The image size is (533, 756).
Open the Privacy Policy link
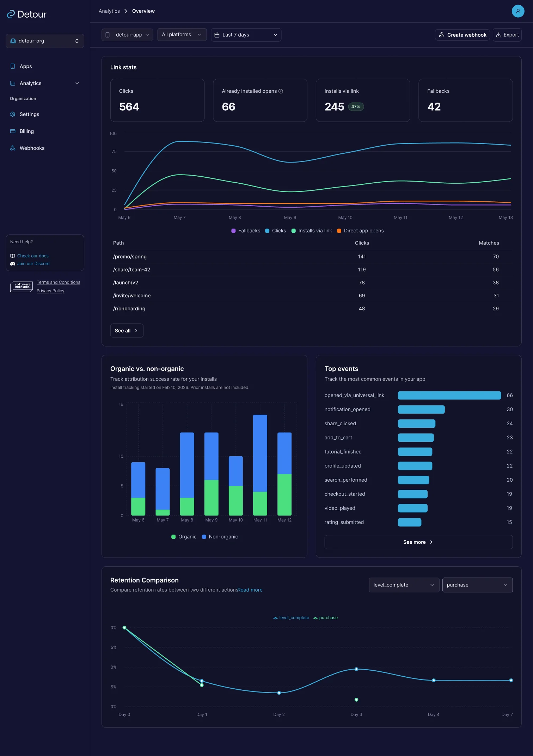pos(50,291)
